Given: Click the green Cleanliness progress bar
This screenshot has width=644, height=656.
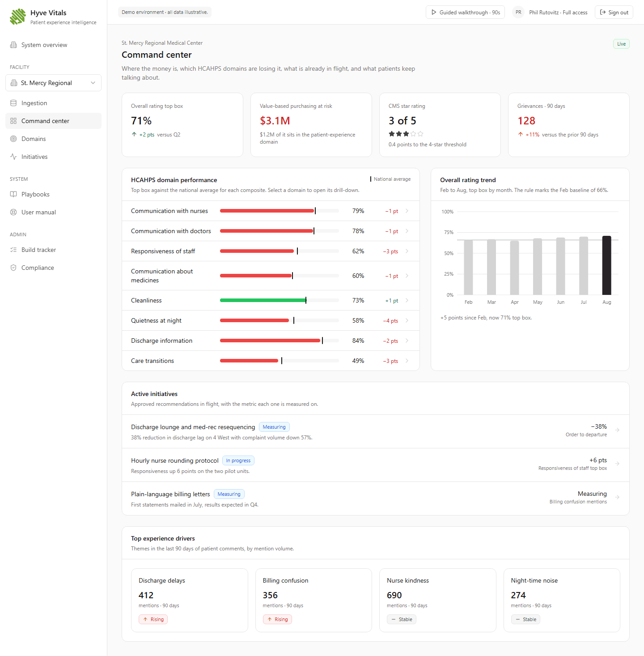Looking at the screenshot, I should tap(280, 300).
